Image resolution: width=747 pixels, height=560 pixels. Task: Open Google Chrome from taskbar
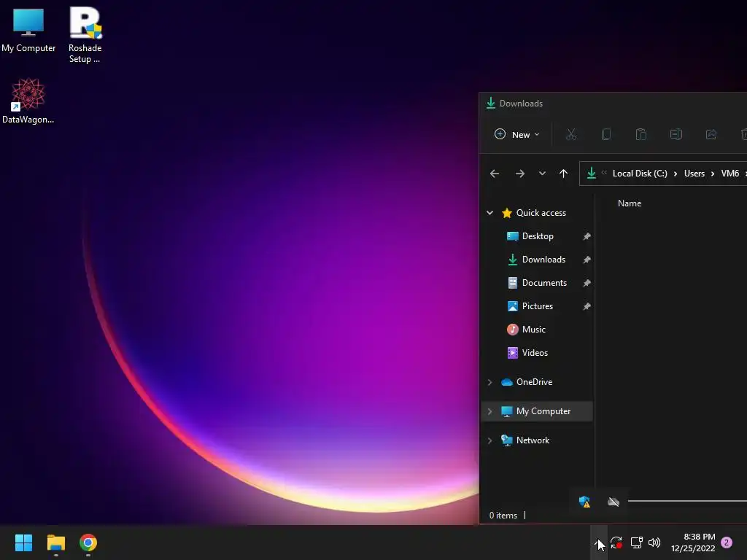[88, 542]
